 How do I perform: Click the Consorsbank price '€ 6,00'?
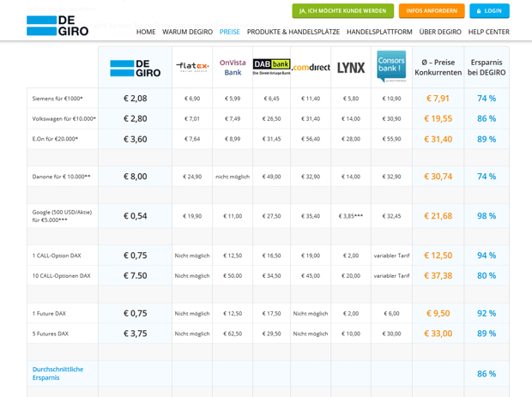click(391, 314)
